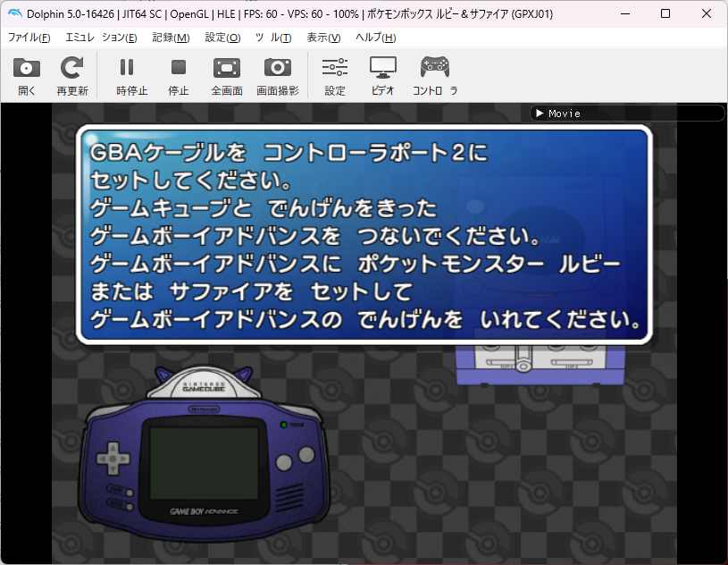
Task: Maximize the Dolphin window
Action: point(665,13)
